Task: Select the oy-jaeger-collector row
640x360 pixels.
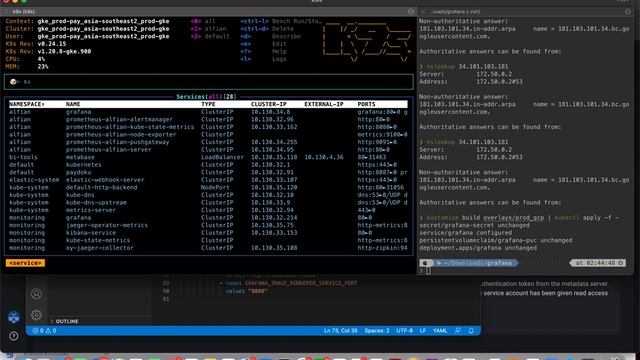Action: pos(208,248)
